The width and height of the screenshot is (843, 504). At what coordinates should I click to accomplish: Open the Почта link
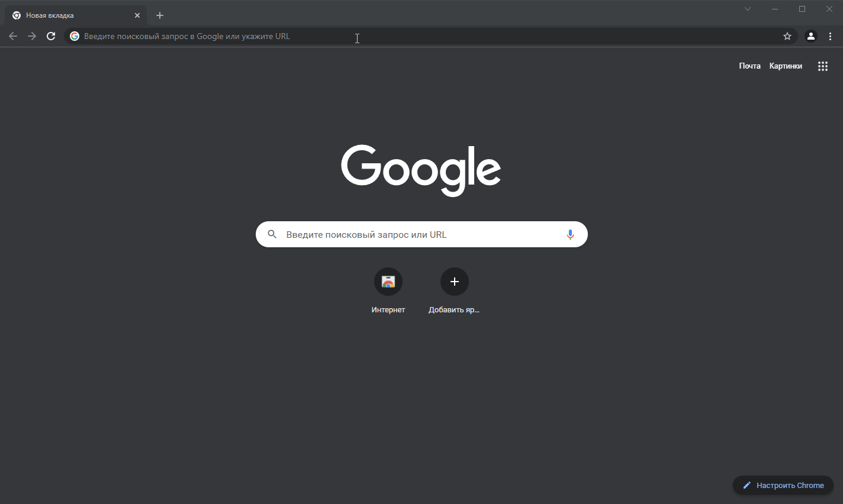pos(749,66)
